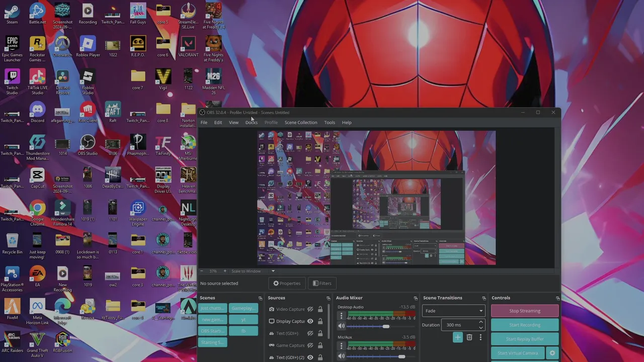The width and height of the screenshot is (644, 362).
Task: Hide the Text (GDI+) (2) source
Action: (310, 357)
